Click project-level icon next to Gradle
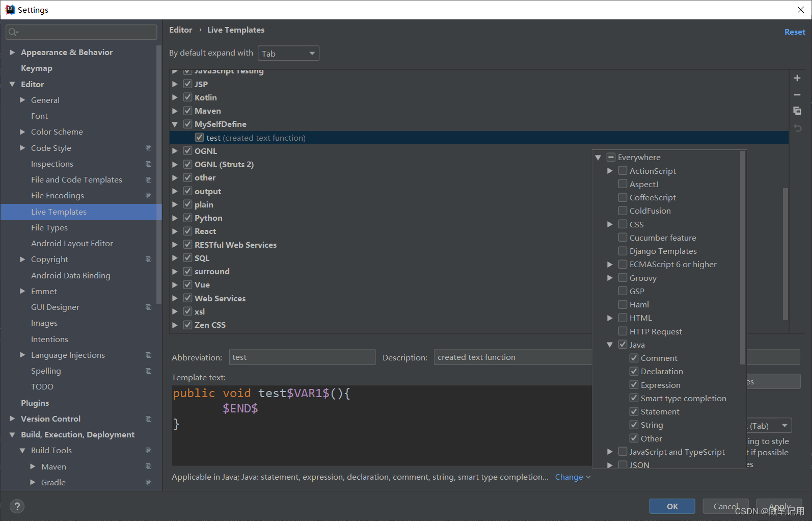The height and width of the screenshot is (521, 812). pos(148,482)
